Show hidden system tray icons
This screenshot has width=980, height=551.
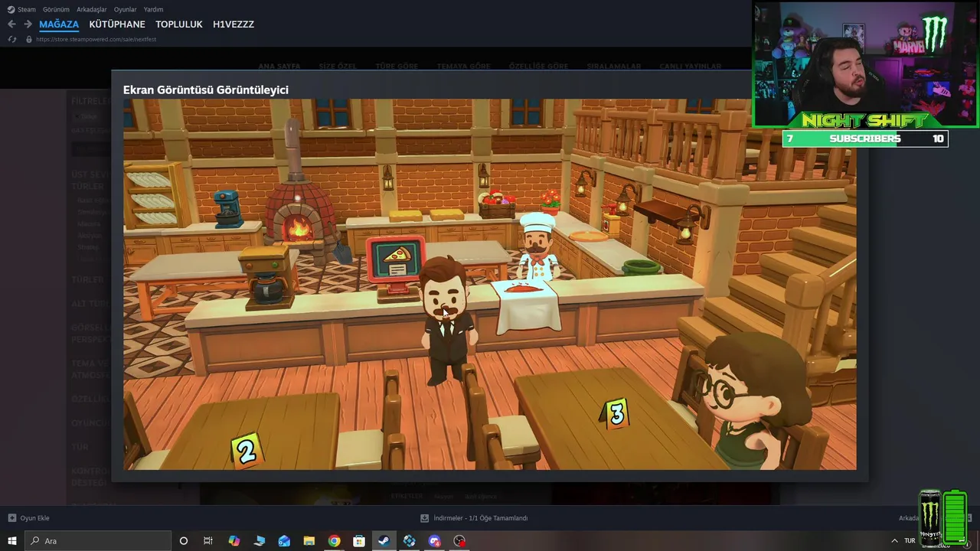[x=894, y=541]
